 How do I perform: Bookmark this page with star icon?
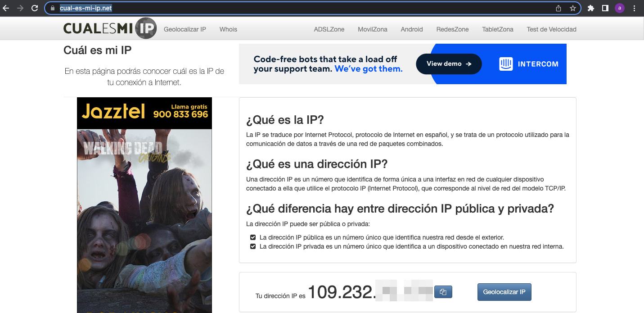click(572, 8)
